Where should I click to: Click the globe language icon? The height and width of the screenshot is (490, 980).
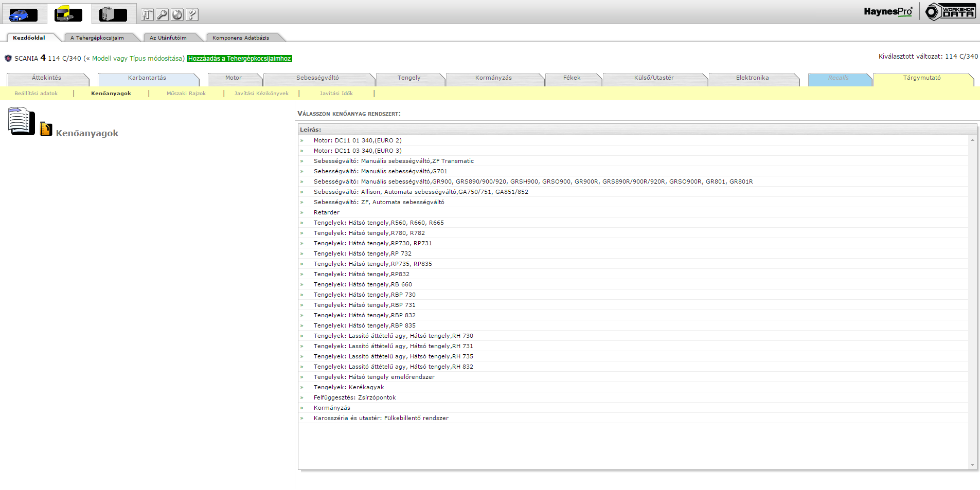point(177,15)
